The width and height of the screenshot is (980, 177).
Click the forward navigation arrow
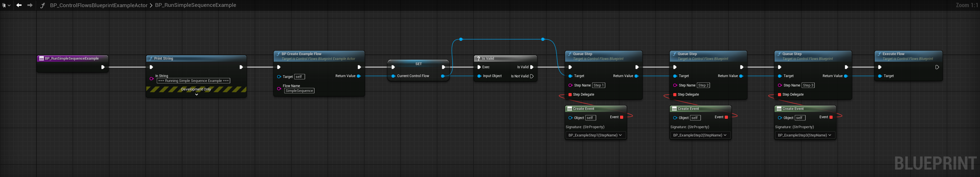pos(30,5)
